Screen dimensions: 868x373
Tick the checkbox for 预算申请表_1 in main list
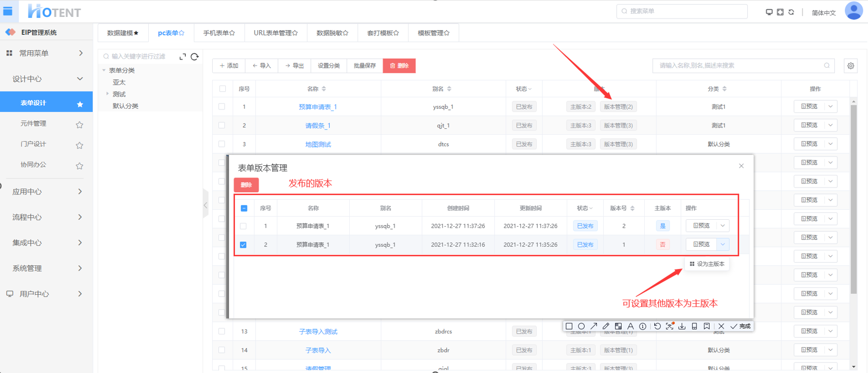tap(222, 107)
